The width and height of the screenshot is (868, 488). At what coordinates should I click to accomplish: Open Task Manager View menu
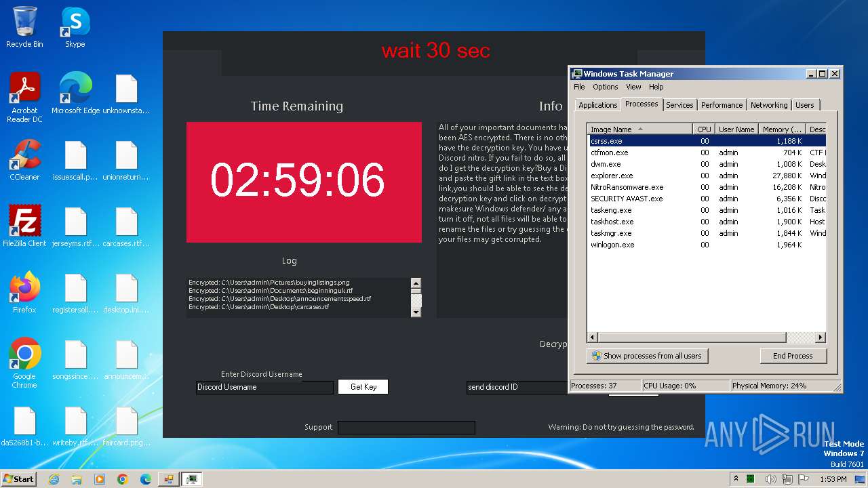pyautogui.click(x=633, y=87)
